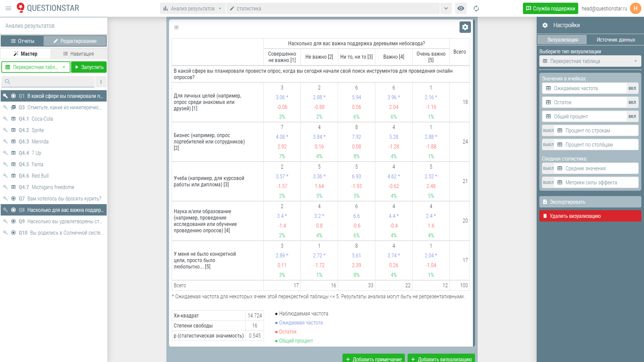This screenshot has width=644, height=362.
Task: Click the Запустить button
Action: (x=89, y=67)
